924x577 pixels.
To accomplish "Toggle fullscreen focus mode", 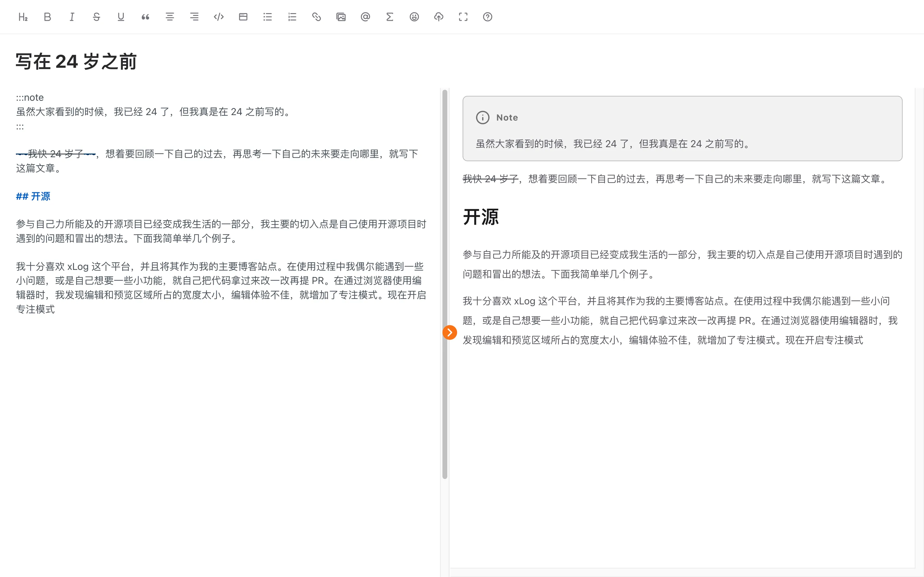I will (463, 17).
